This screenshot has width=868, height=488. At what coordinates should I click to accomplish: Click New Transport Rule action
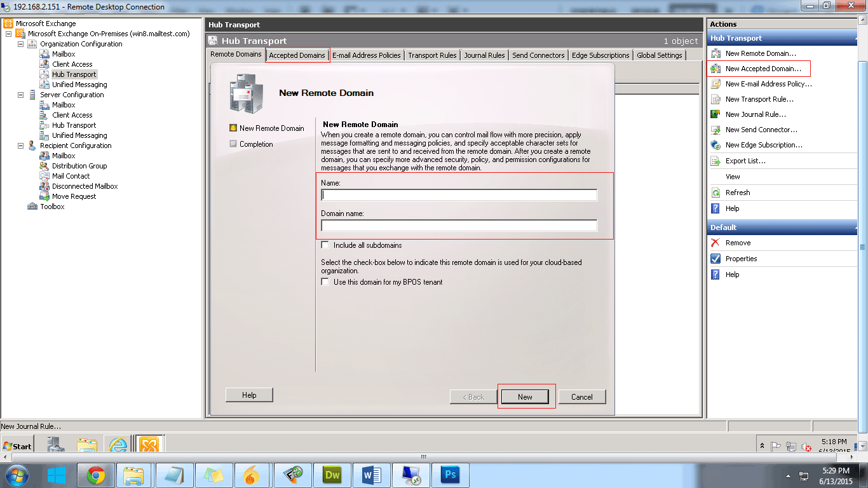(759, 99)
